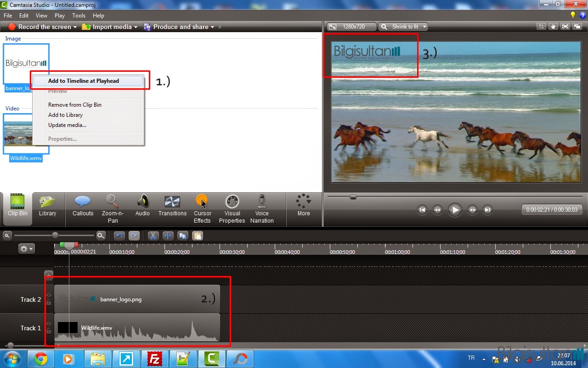Jump to previous clip in preview
The height and width of the screenshot is (368, 588).
[x=422, y=210]
